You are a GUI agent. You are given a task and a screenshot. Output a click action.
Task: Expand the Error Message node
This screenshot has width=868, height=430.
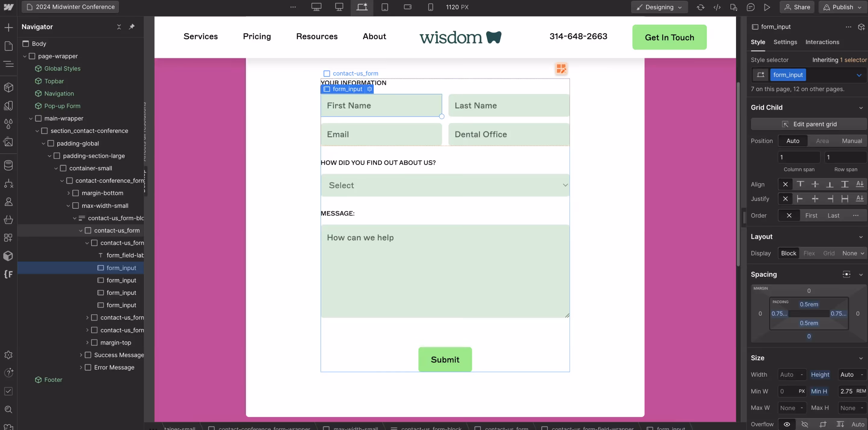[81, 367]
